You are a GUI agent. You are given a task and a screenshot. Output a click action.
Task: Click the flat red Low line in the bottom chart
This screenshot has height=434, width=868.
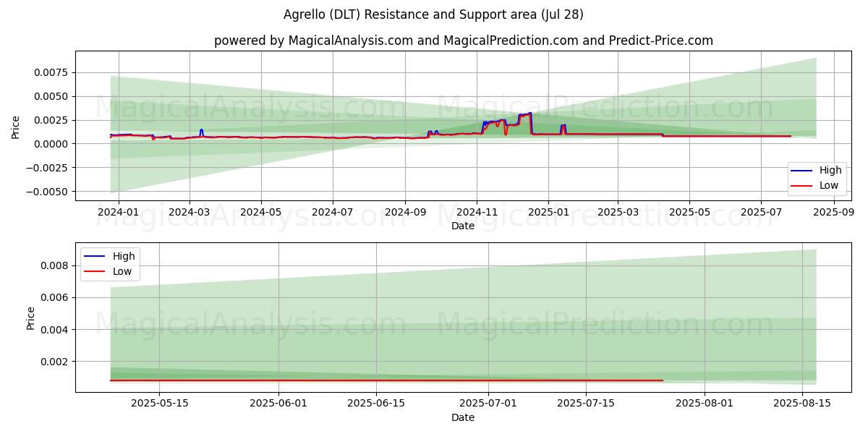[386, 380]
